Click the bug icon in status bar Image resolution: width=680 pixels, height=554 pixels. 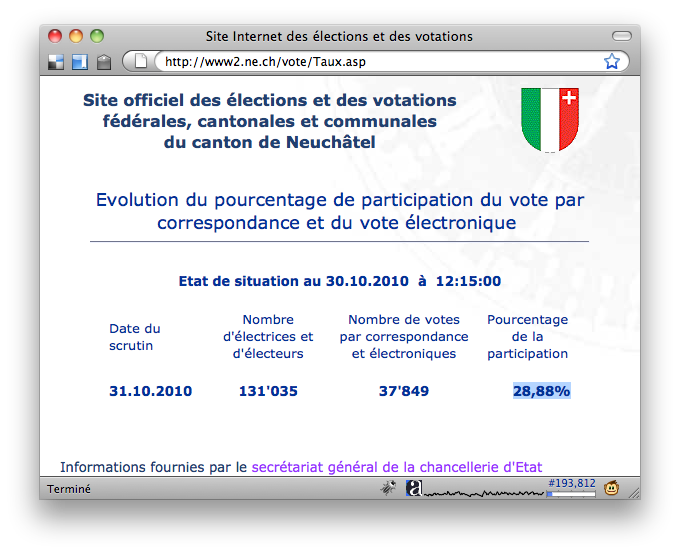(x=388, y=488)
